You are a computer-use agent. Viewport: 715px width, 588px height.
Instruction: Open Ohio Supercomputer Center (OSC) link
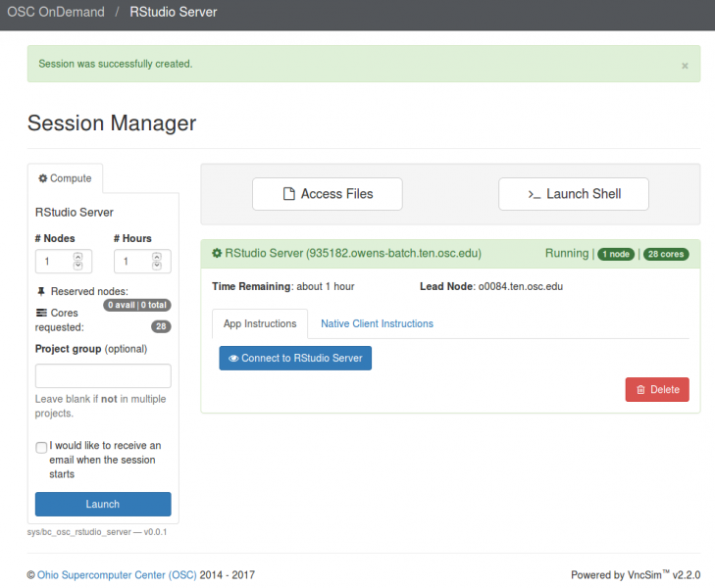pos(117,575)
